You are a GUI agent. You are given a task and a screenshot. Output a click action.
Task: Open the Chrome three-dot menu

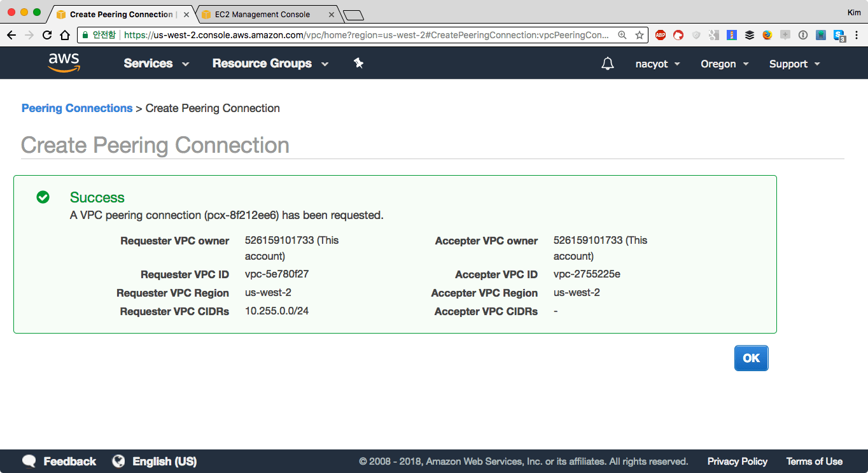[857, 36]
